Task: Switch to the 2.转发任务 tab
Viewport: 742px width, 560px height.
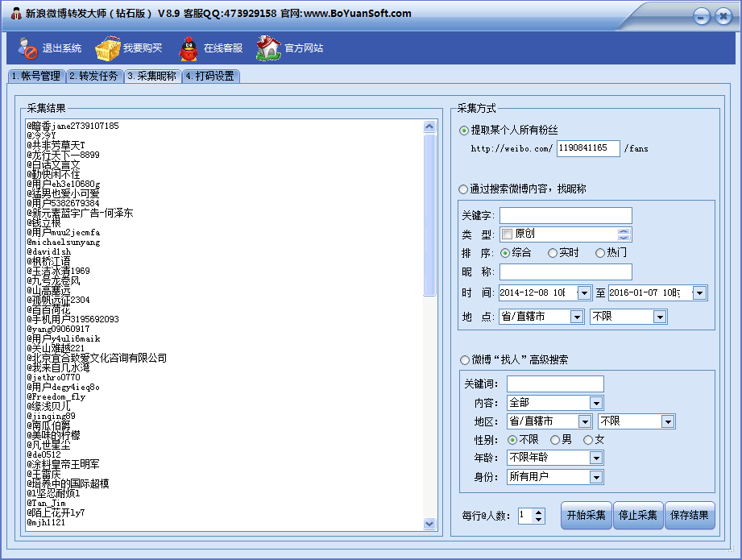Action: point(94,77)
